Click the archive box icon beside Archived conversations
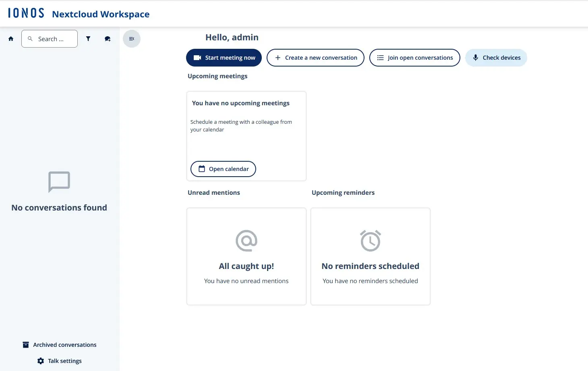 pyautogui.click(x=25, y=344)
